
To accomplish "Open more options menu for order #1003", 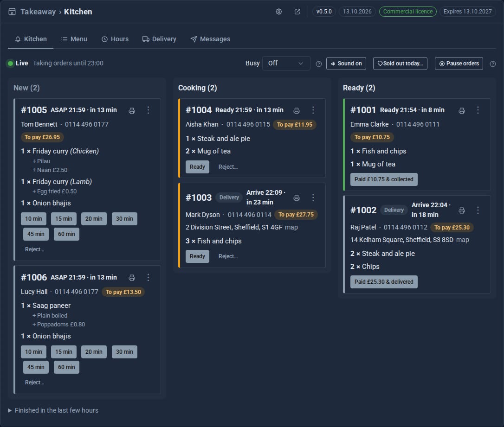I will point(313,198).
